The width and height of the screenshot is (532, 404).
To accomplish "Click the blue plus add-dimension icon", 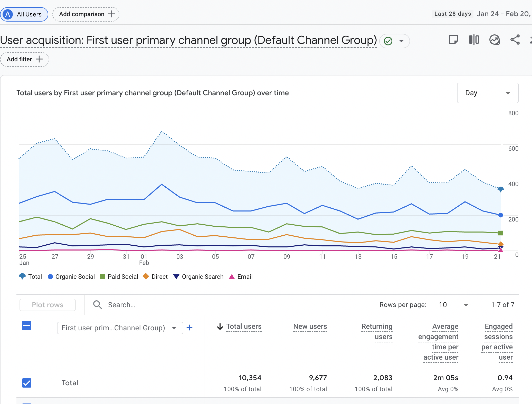I will pos(189,328).
